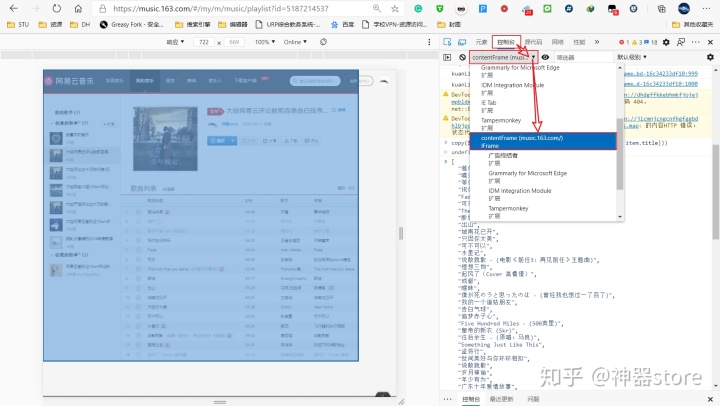The image size is (720, 406).
Task: Open DevTools customize ellipsis menu
Action: [x=696, y=42]
